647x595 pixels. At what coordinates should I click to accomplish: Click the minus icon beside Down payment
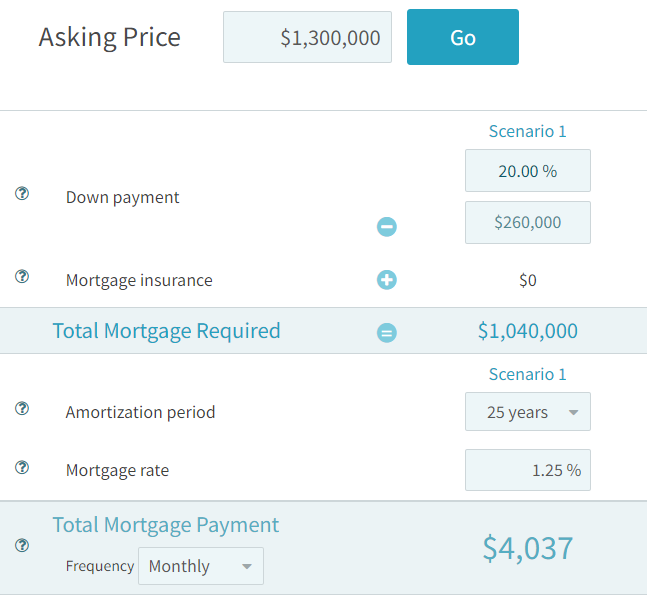click(x=387, y=227)
